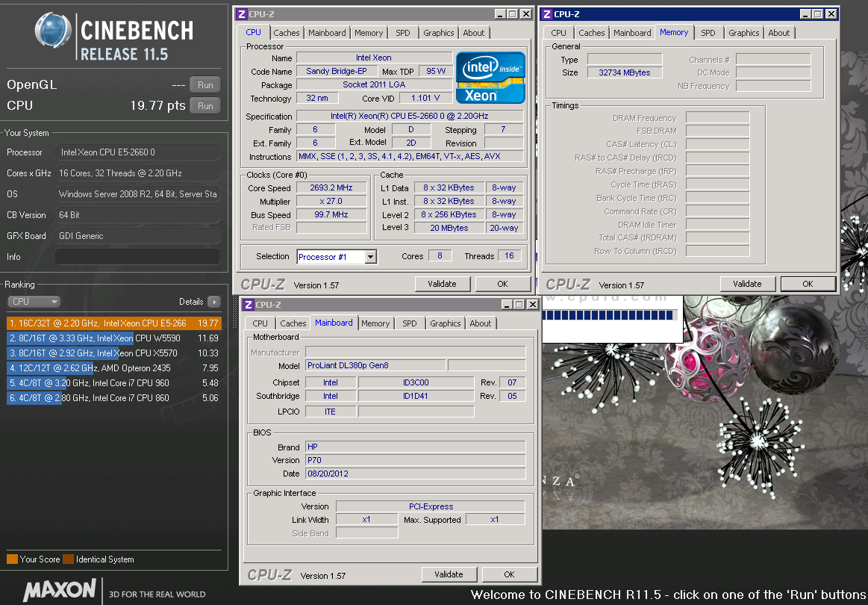Screen dimensions: 868x605
Task: Select ranking row Core i7 CPU 960
Action: [x=114, y=383]
